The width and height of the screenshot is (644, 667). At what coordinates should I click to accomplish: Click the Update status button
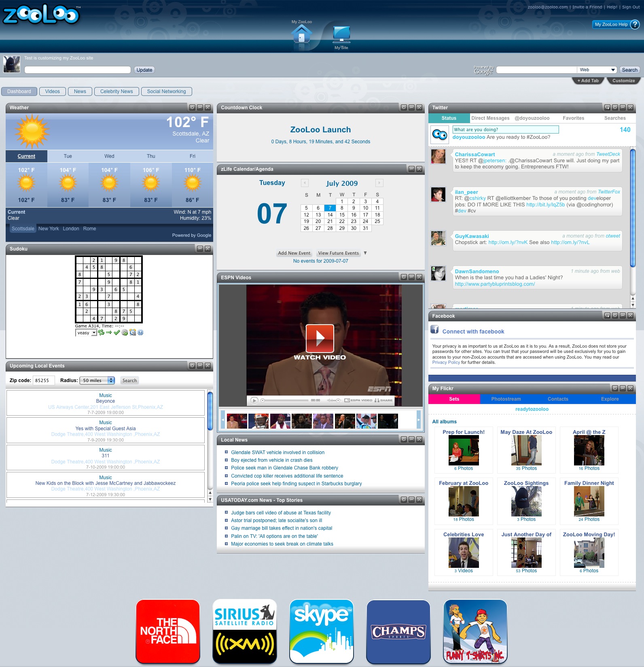[144, 70]
